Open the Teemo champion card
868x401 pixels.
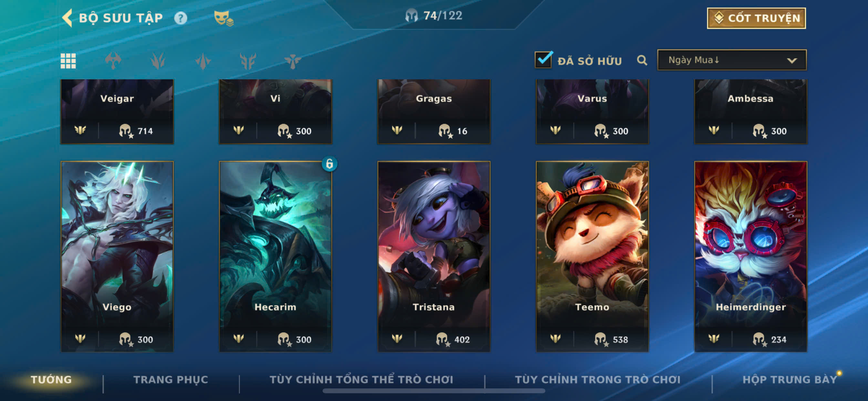click(x=592, y=256)
